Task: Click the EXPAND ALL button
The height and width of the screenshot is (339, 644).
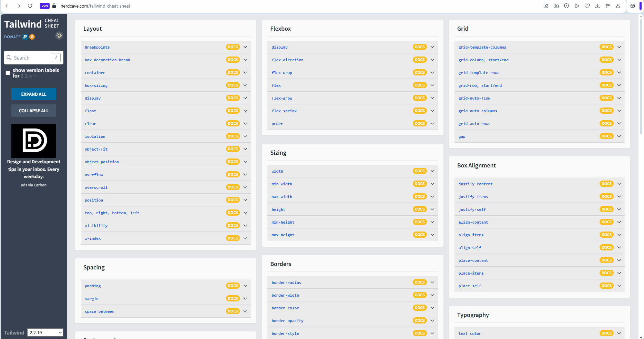Action: tap(34, 94)
